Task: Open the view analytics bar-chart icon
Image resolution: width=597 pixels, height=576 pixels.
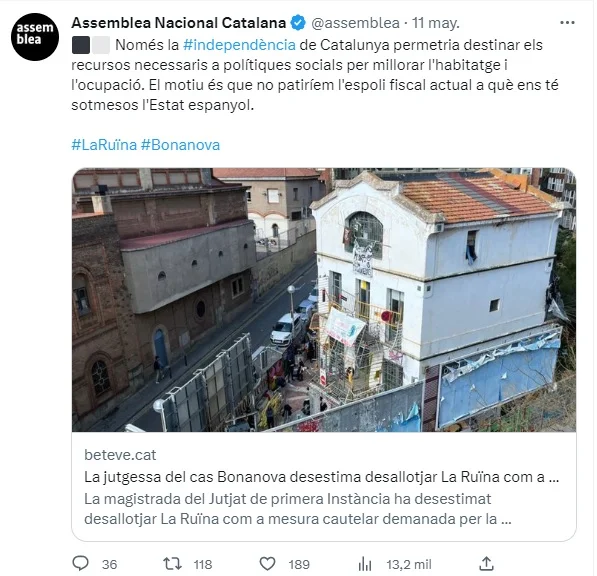Action: [365, 564]
